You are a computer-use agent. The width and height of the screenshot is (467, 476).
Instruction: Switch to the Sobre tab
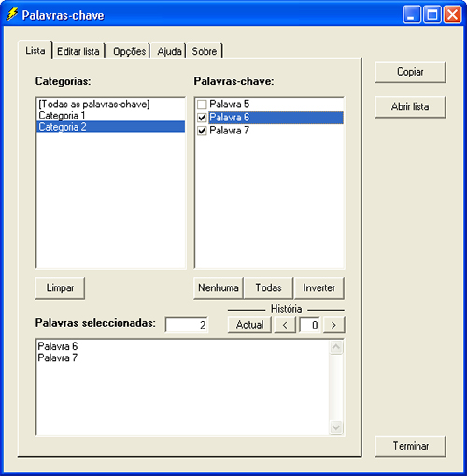coord(205,51)
